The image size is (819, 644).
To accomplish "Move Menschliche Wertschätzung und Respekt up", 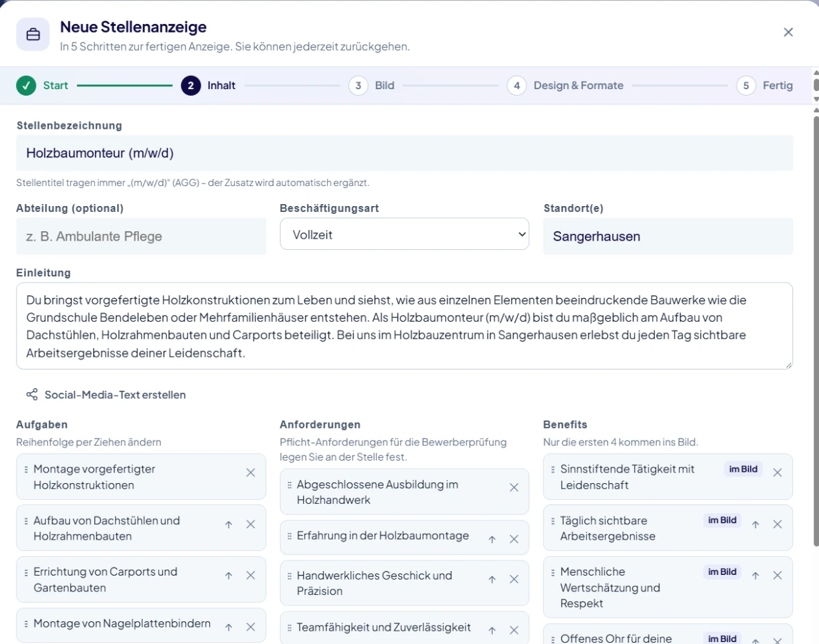I will pos(755,576).
